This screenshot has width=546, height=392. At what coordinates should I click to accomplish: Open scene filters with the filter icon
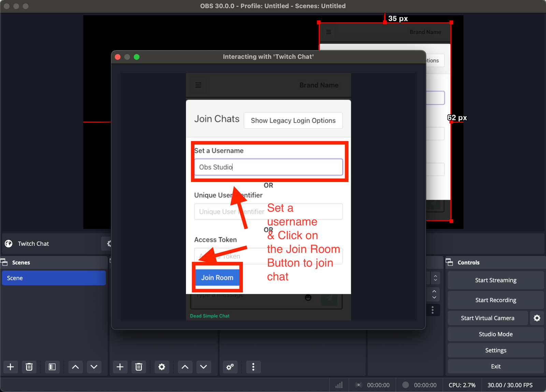click(x=52, y=367)
